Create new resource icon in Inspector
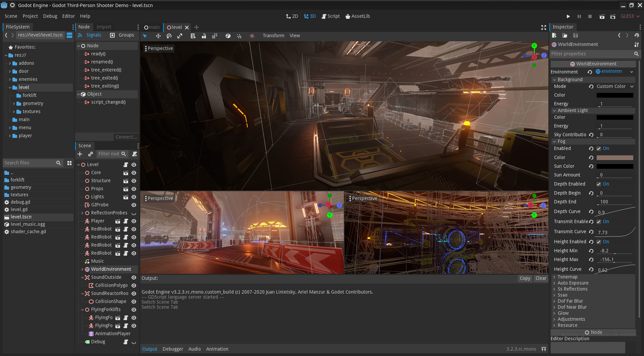This screenshot has width=644, height=356. point(554,35)
